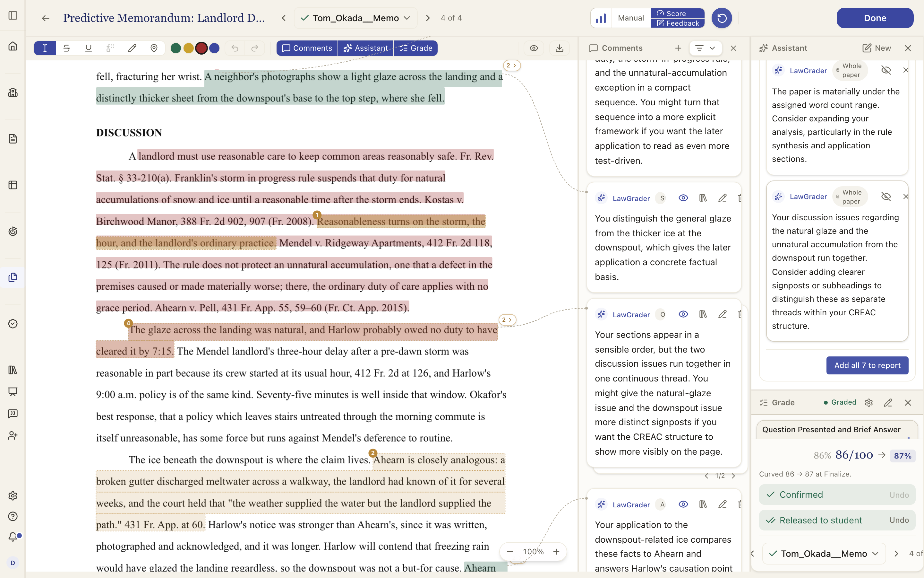Undo the Confirmed status
Screen dimensions: 924x578
pyautogui.click(x=899, y=495)
